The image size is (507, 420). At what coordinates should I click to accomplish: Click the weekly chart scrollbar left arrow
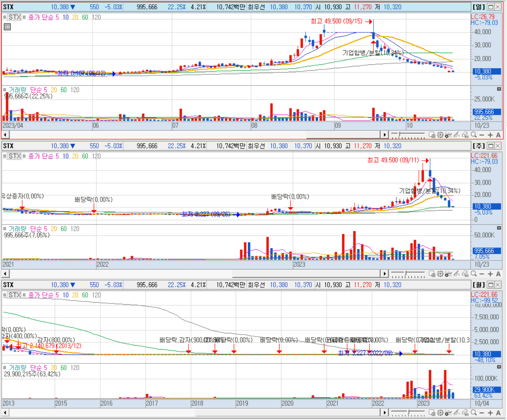[x=5, y=274]
